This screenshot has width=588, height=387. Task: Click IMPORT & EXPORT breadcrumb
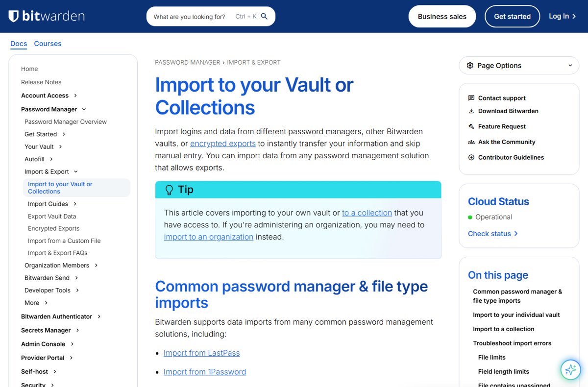(254, 63)
